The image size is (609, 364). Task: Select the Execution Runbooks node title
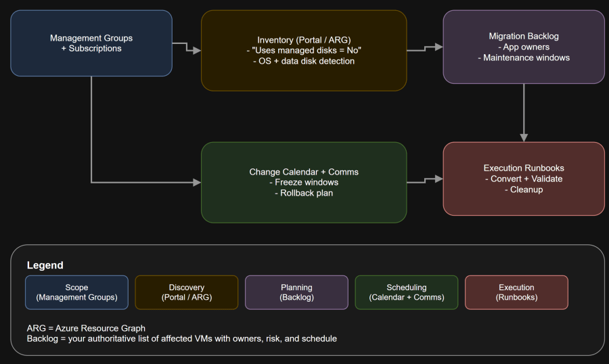pos(523,168)
